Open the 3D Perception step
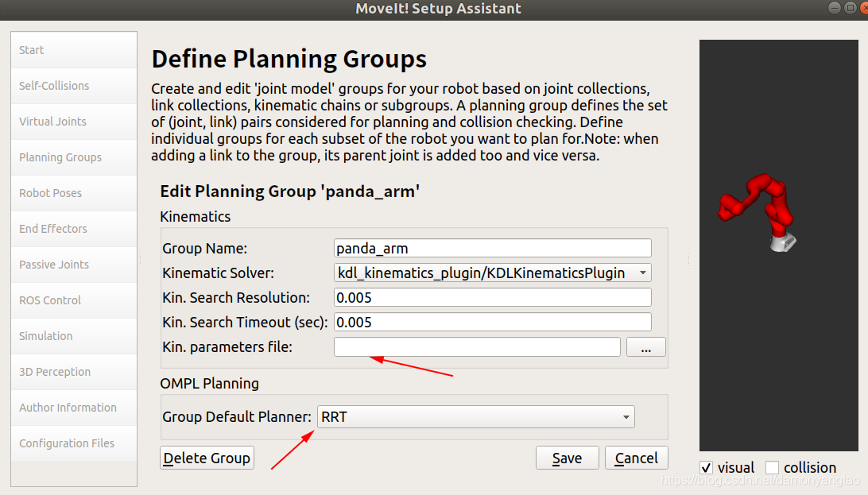This screenshot has width=868, height=495. coord(74,372)
